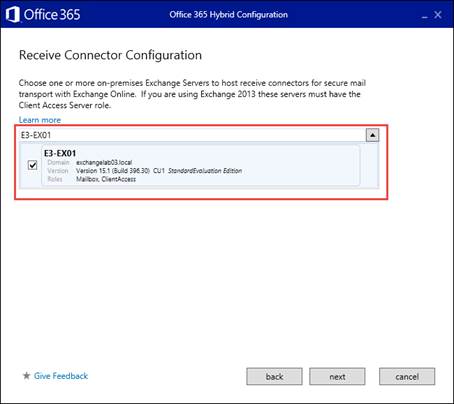The width and height of the screenshot is (454, 404).
Task: Click the Version 15.1 build text
Action: 113,171
